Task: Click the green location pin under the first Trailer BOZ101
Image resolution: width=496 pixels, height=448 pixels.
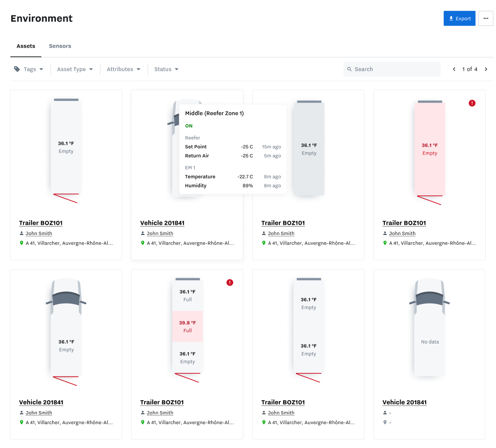Action: [22, 243]
